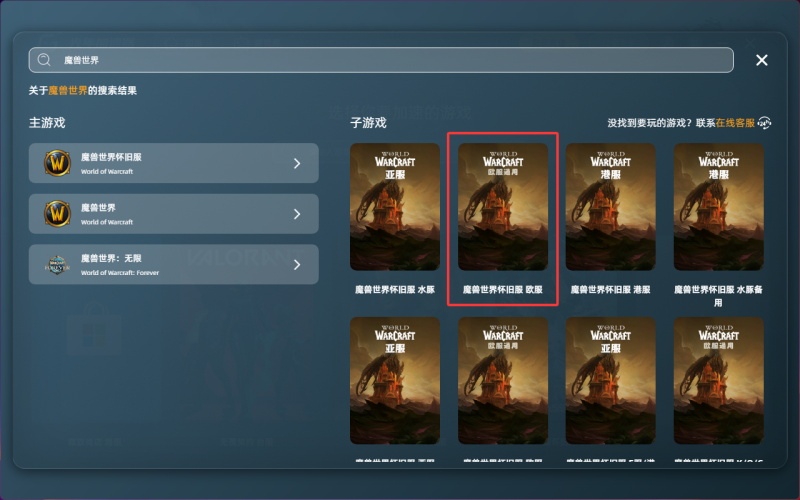Click the magnifier icon in the search bar
The height and width of the screenshot is (500, 800).
click(x=44, y=60)
